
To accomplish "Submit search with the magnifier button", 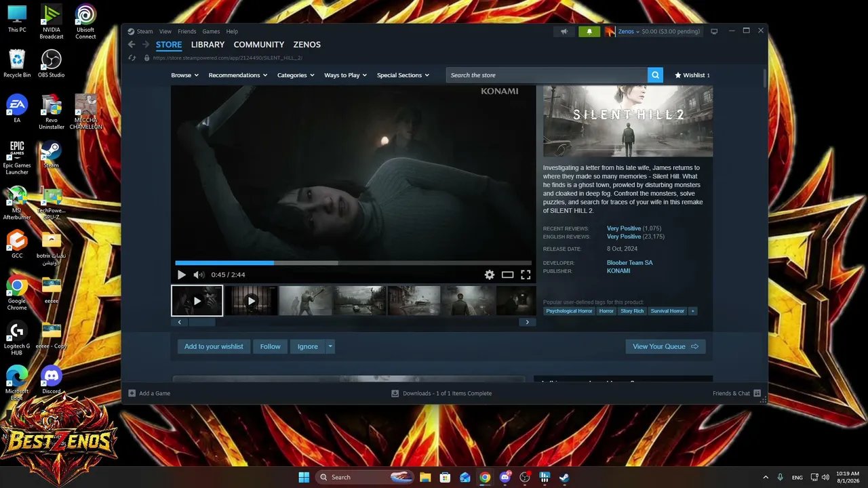I will click(x=655, y=75).
